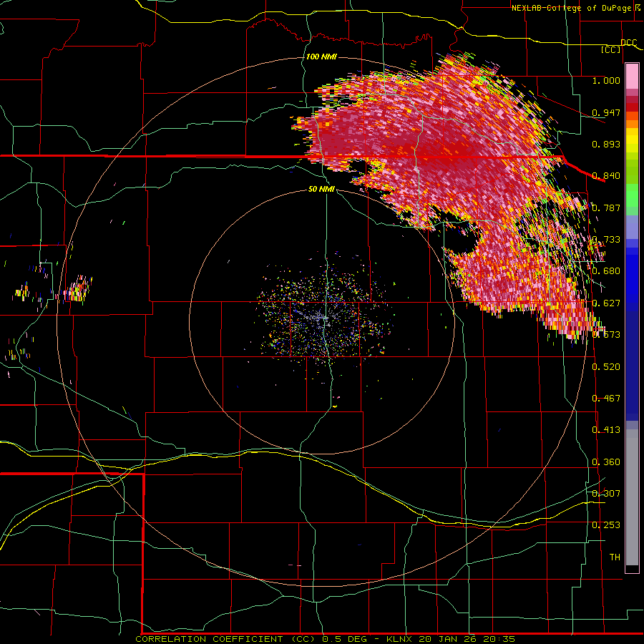Click the TH threshold legend label
The image size is (644, 644).
pyautogui.click(x=615, y=557)
